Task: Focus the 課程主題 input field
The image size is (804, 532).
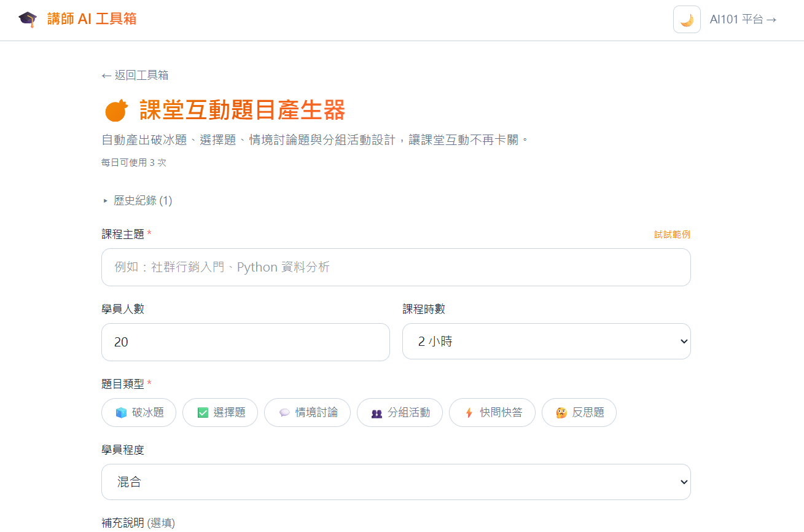Action: [396, 267]
